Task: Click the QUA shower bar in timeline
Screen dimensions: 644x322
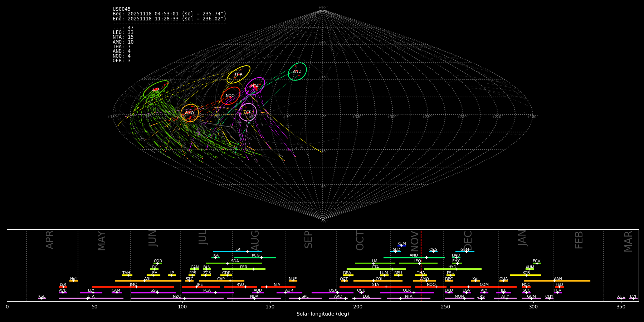Action: [x=503, y=281]
